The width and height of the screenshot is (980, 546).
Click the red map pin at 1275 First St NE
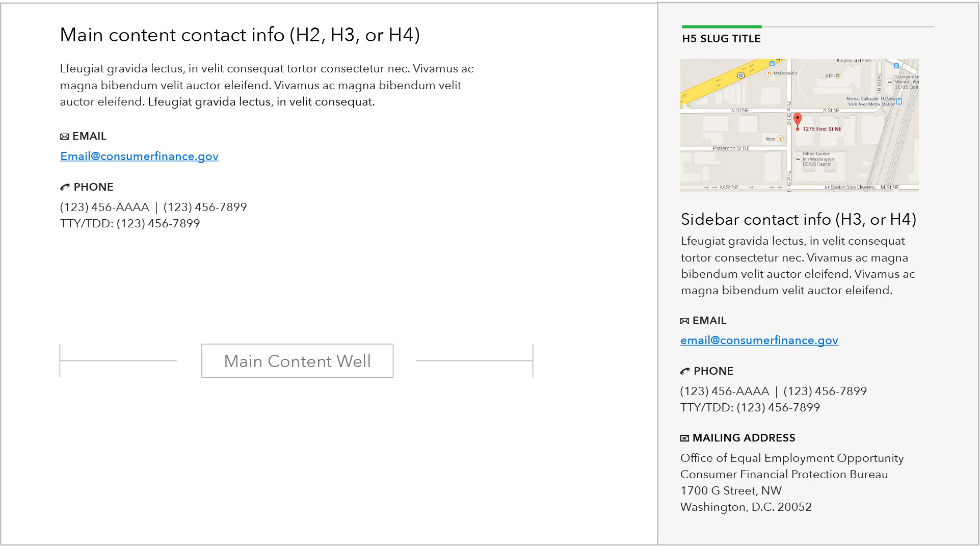tap(798, 121)
